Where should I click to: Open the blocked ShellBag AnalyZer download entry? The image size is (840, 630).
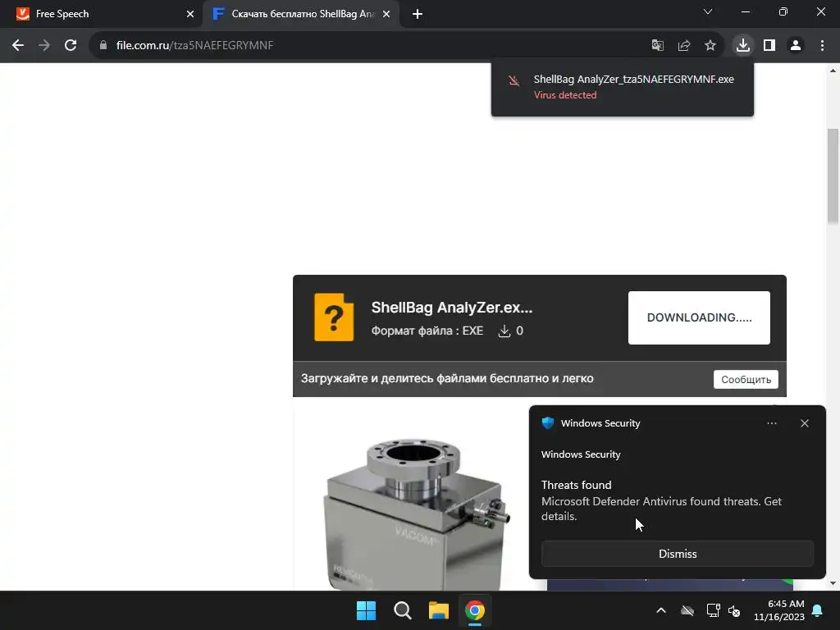(x=623, y=87)
